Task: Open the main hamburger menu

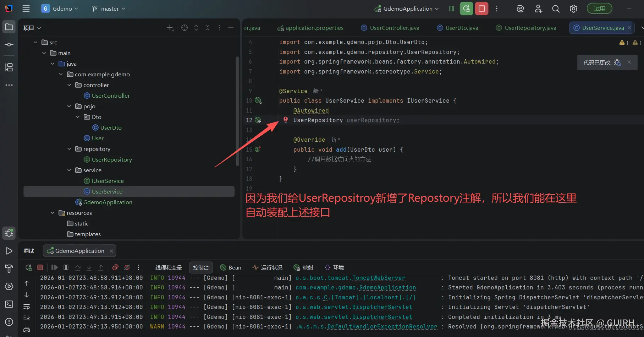Action: coord(26,9)
